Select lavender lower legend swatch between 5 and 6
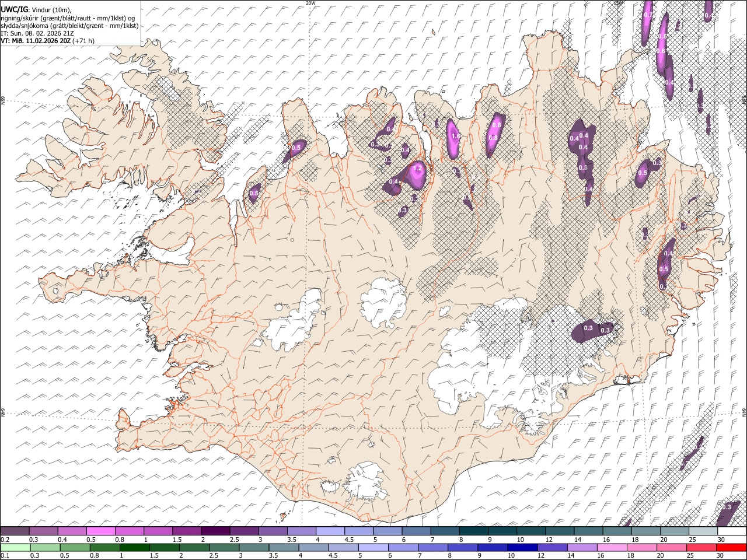Image resolution: width=747 pixels, height=560 pixels. coord(373,547)
